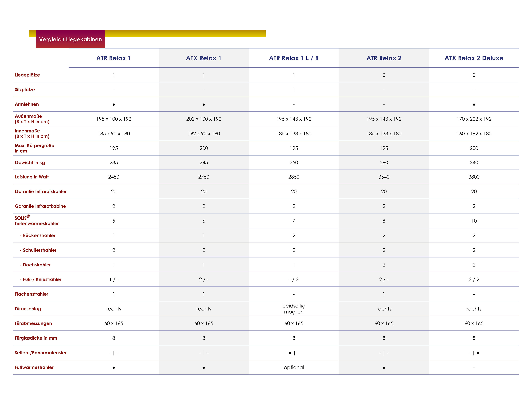Click the Gewicht in kg row label
Image resolution: width=532 pixels, height=399 pixels.
pyautogui.click(x=30, y=163)
